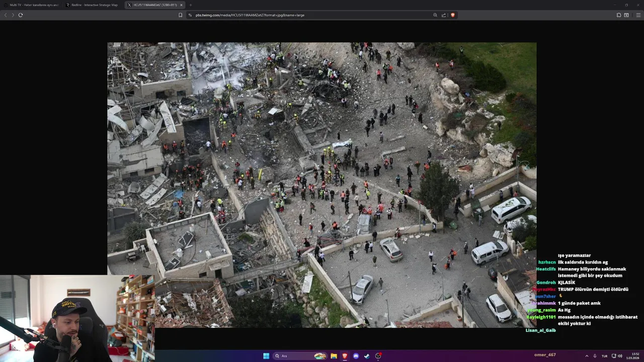Open the Brave browser taskbar icon
644x362 pixels.
point(345,356)
